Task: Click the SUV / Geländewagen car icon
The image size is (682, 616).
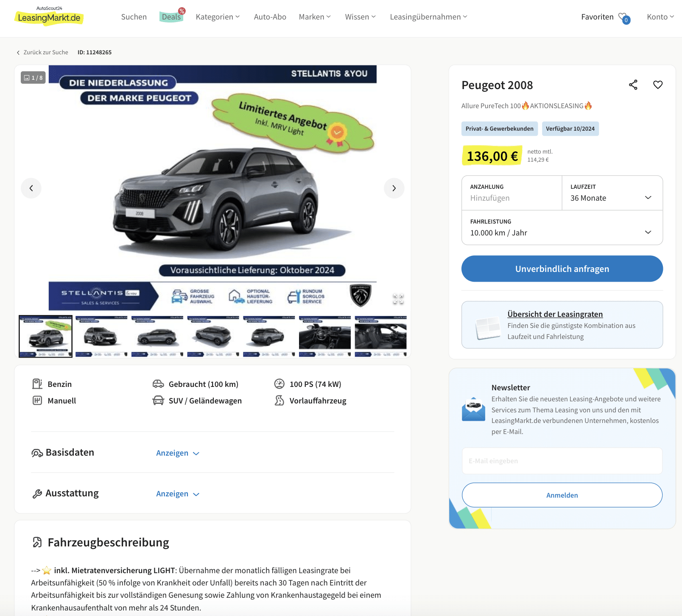Action: tap(158, 400)
